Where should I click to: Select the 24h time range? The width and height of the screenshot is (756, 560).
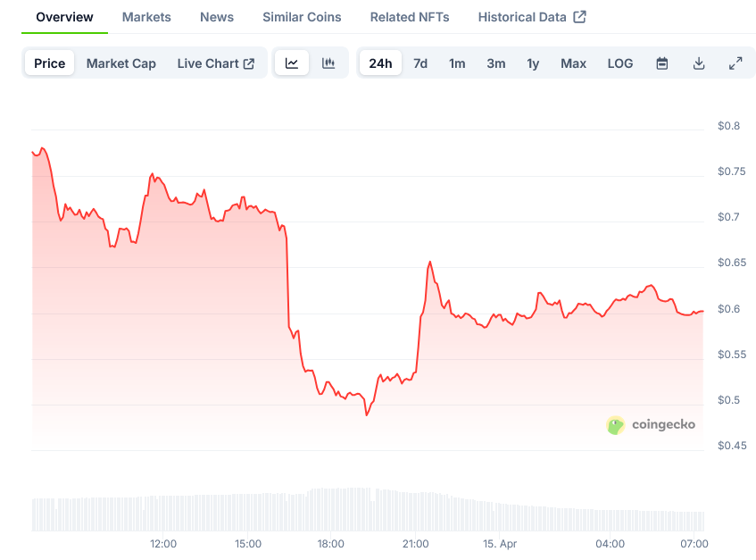coord(380,63)
